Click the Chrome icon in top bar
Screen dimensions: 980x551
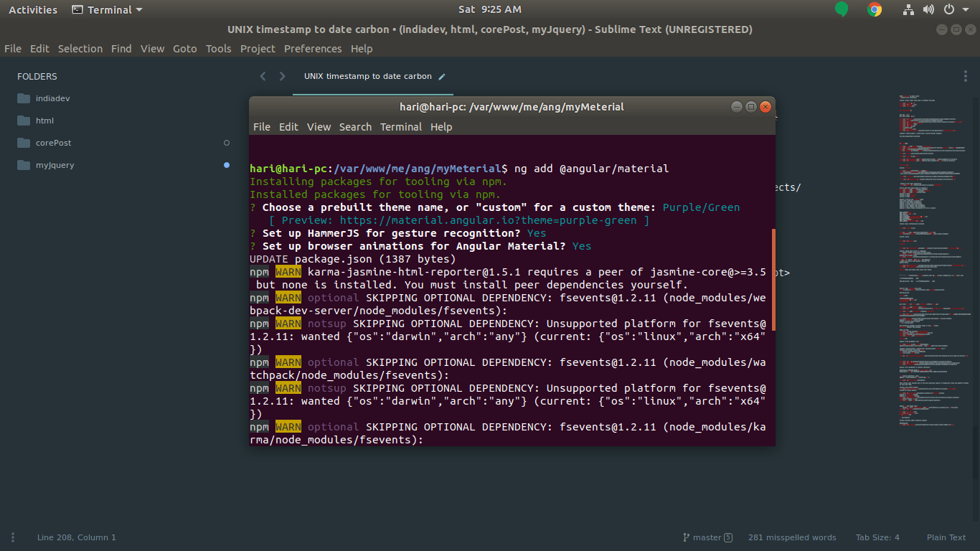click(x=874, y=9)
